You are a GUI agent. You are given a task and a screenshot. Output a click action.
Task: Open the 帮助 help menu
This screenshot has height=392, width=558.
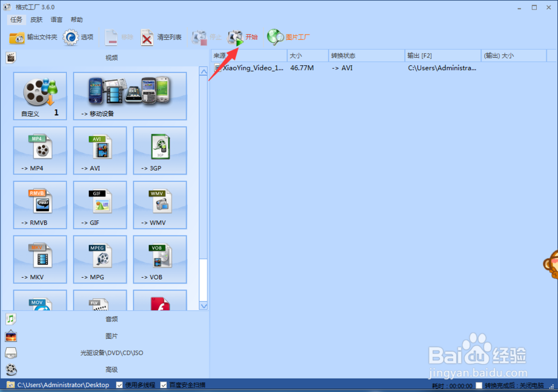tap(76, 20)
